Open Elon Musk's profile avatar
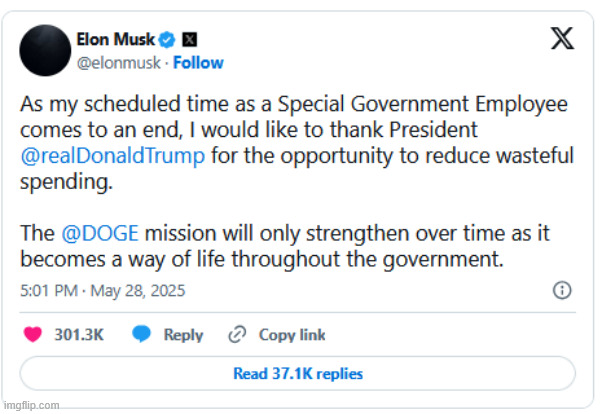The height and width of the screenshot is (414, 602). (45, 50)
